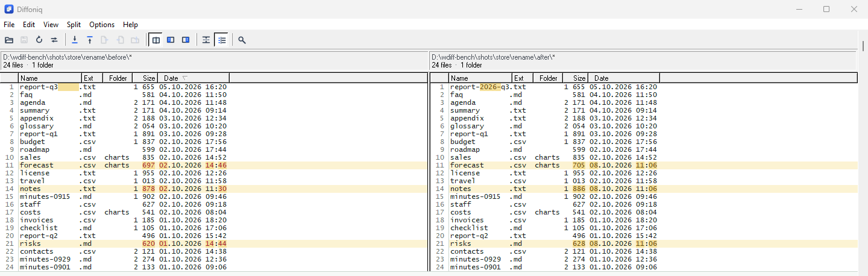The image size is (868, 276).
Task: Toggle the list details view icon
Action: pyautogui.click(x=221, y=40)
